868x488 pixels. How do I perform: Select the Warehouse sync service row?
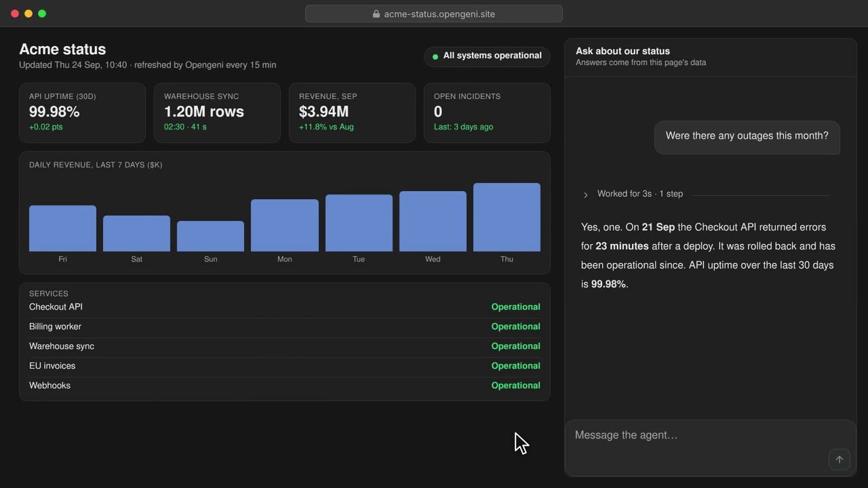pos(285,346)
